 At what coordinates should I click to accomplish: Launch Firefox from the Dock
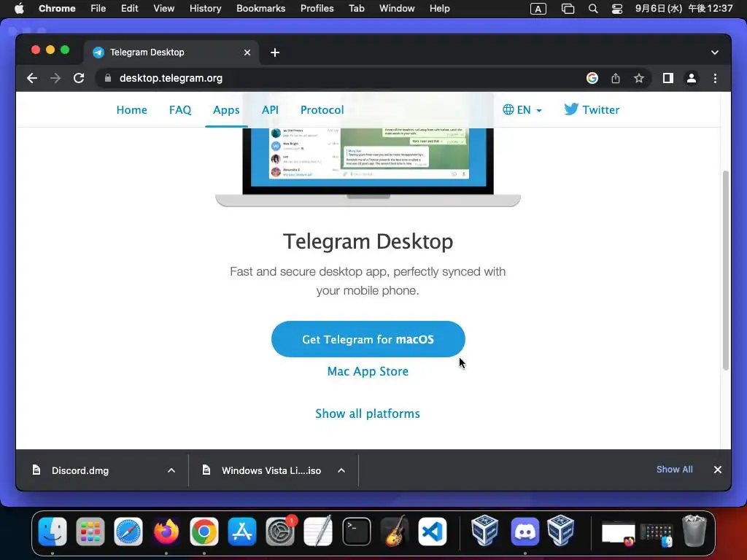[x=166, y=532]
